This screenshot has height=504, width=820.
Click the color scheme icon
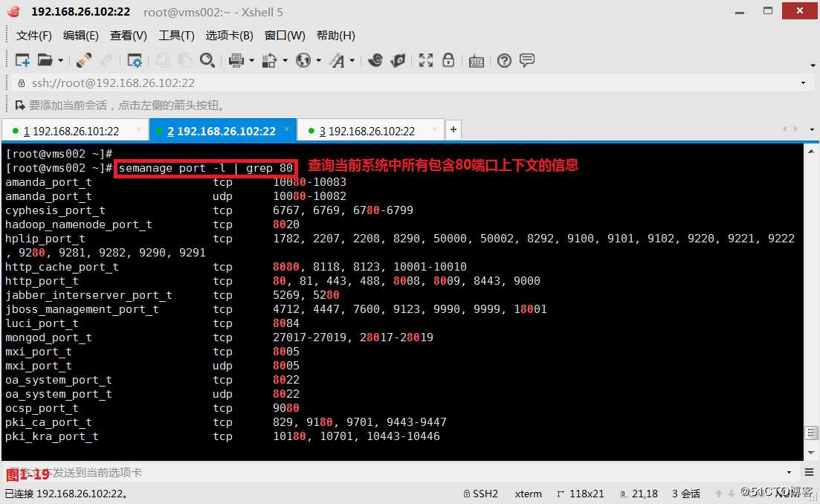pos(269,61)
